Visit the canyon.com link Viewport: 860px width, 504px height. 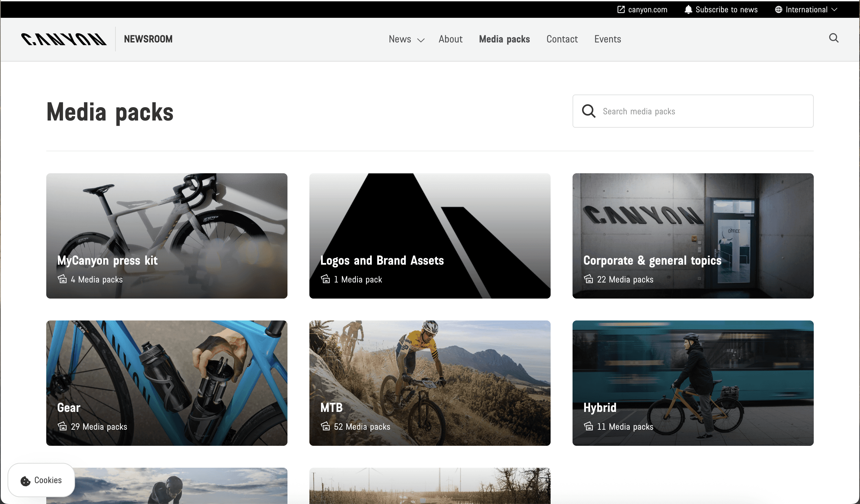642,9
